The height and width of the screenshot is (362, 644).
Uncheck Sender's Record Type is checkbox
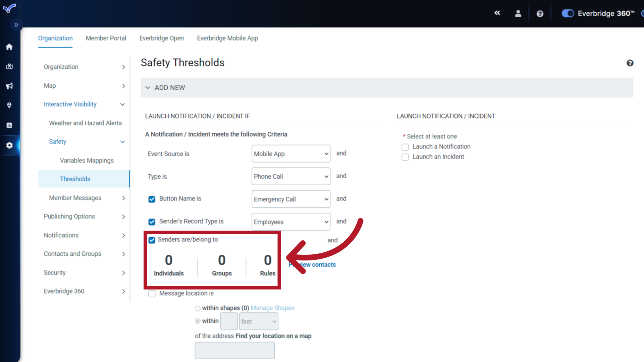point(152,222)
